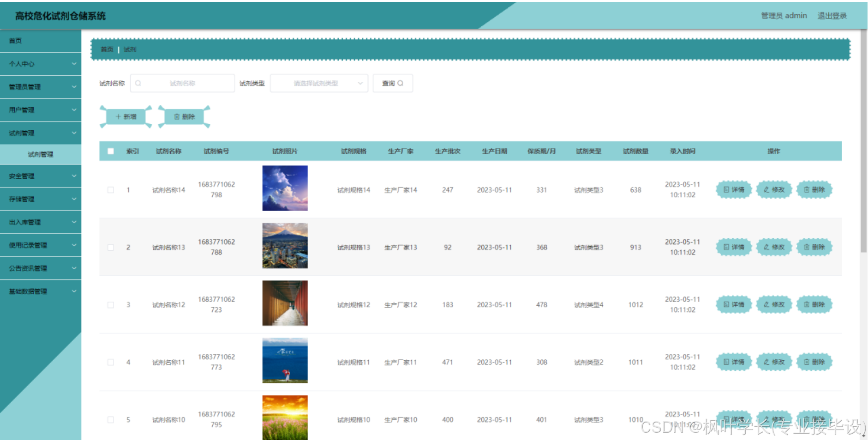Expand the 使用记录管理 sidebar menu

click(41, 245)
